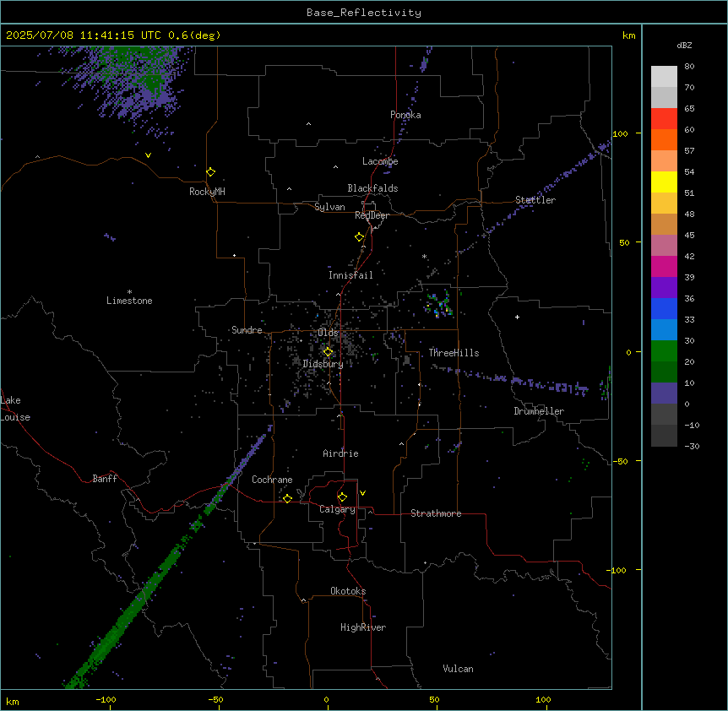Click the yellow marker south of Cochrane

point(287,498)
